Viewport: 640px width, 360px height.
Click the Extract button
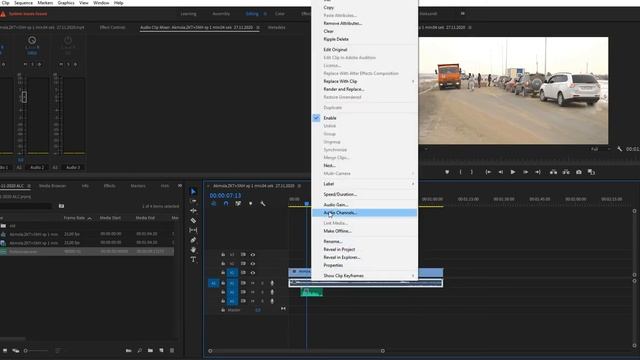click(x=566, y=172)
